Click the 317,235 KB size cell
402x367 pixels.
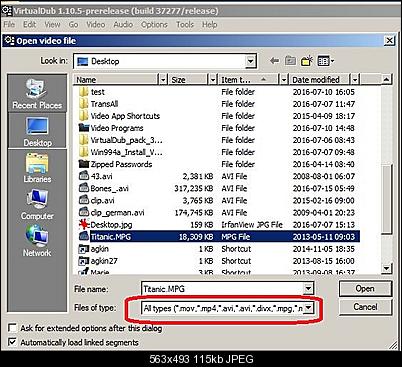point(194,188)
